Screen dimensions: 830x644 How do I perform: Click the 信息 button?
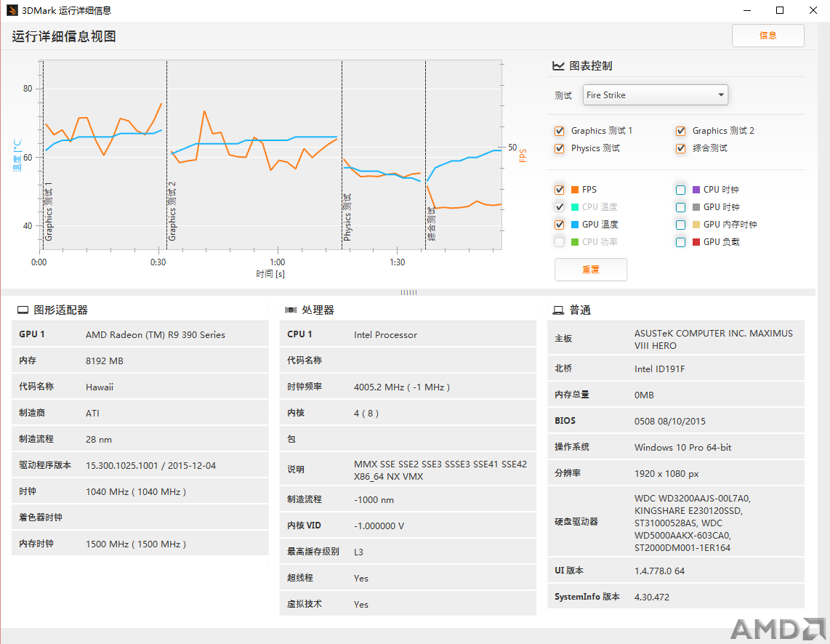(767, 36)
